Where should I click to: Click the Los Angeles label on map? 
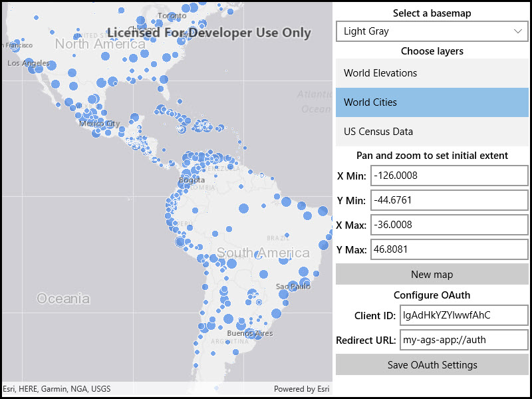(x=29, y=63)
